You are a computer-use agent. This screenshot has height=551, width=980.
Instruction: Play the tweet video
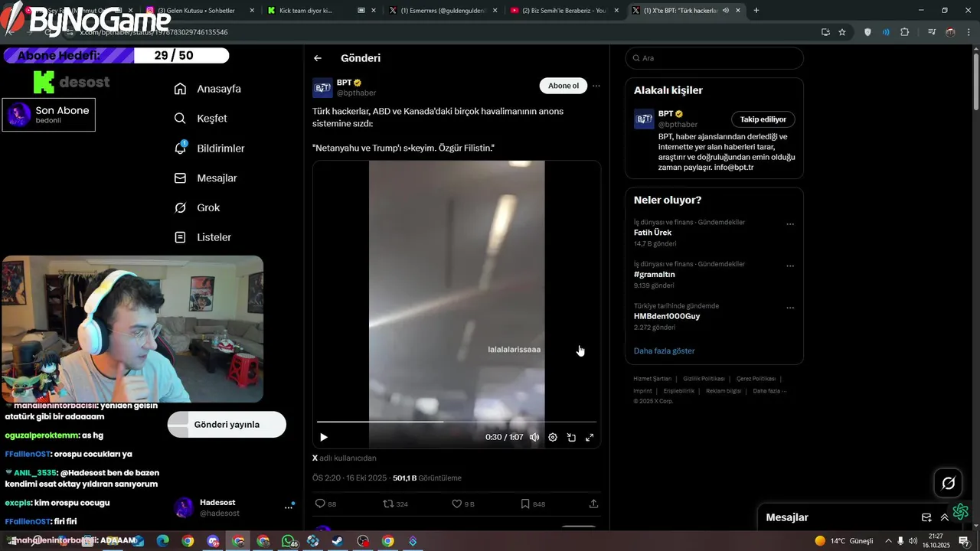[323, 437]
